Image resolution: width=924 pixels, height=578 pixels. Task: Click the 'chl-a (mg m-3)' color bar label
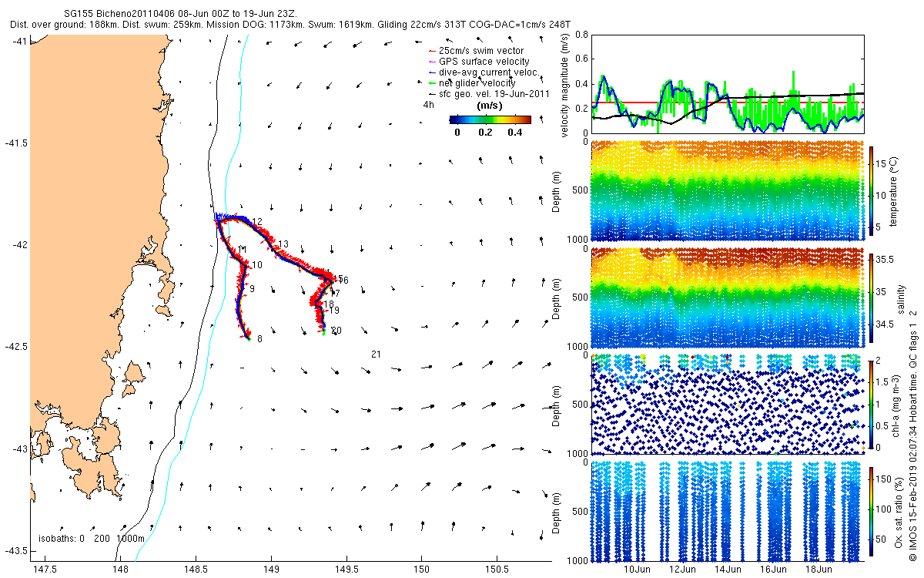(x=896, y=405)
